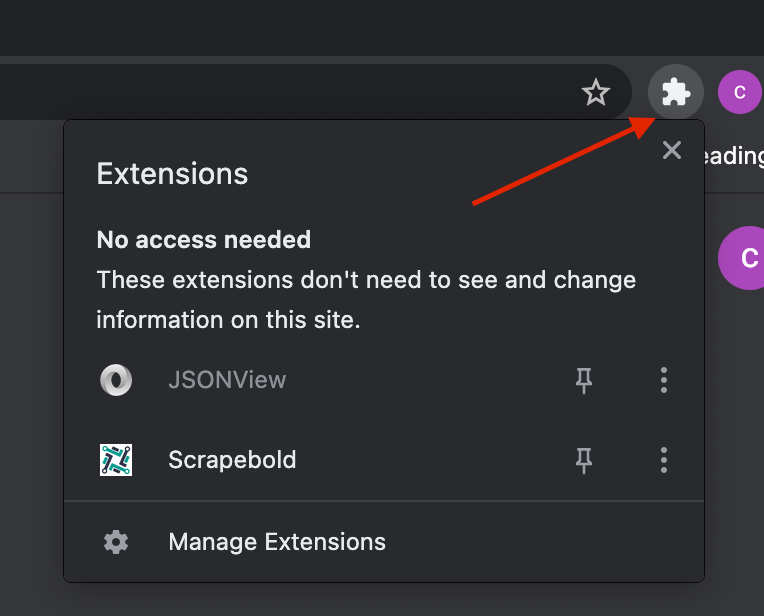Open more options for JSONView
Image resolution: width=764 pixels, height=616 pixels.
click(664, 380)
